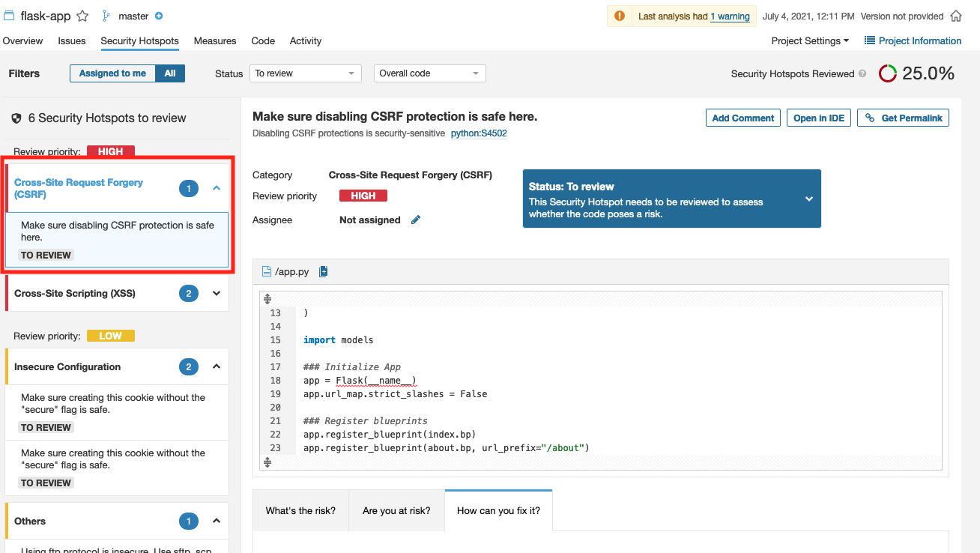Expand the Status: To review panel
980x553 pixels.
point(809,199)
